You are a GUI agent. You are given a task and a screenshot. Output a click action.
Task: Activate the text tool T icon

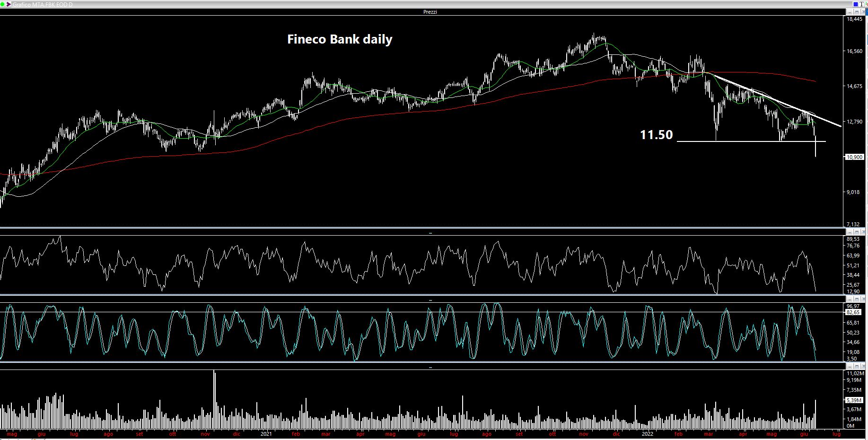861,4
